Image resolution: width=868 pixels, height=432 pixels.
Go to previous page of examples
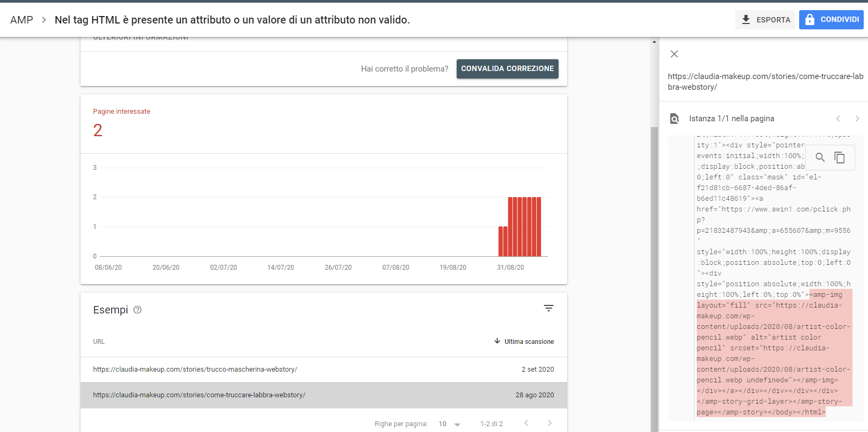527,423
